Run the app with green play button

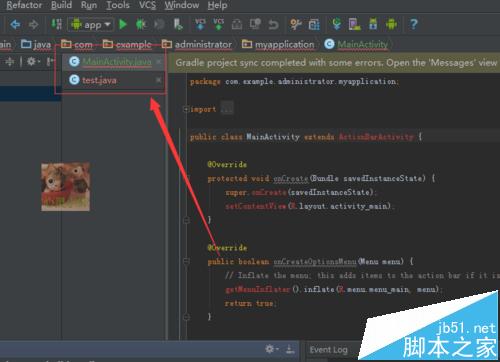click(123, 24)
